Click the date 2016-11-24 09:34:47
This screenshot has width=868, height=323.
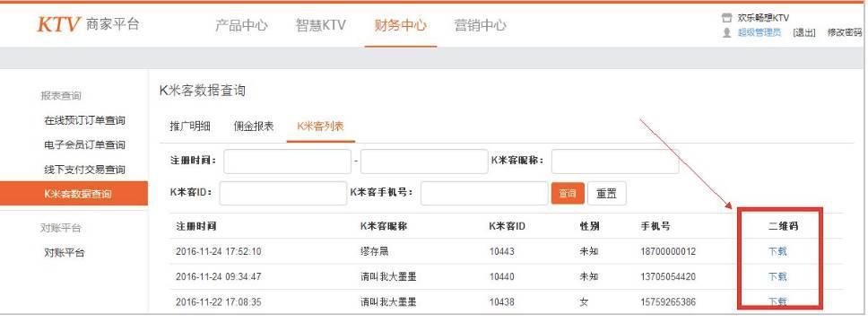219,276
